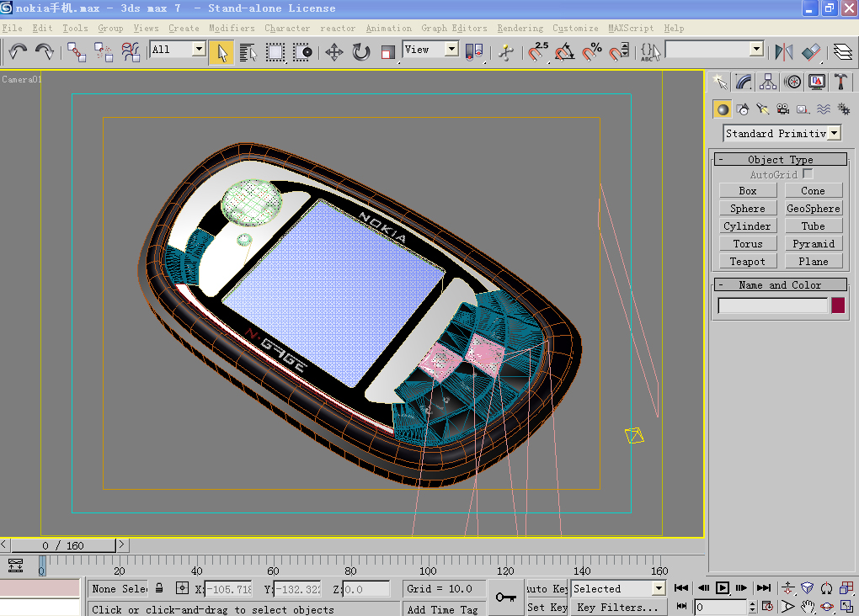This screenshot has height=616, width=859.
Task: Open the Modifiers menu
Action: (232, 28)
